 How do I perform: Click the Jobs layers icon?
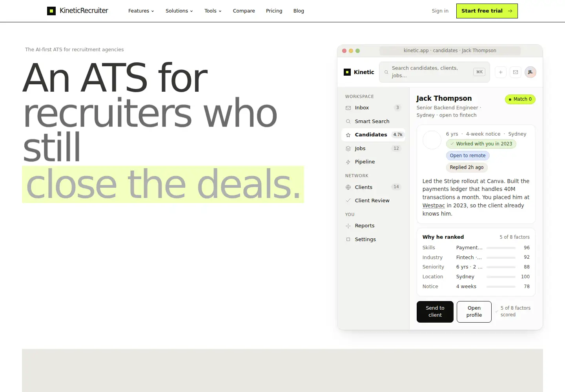pos(348,149)
